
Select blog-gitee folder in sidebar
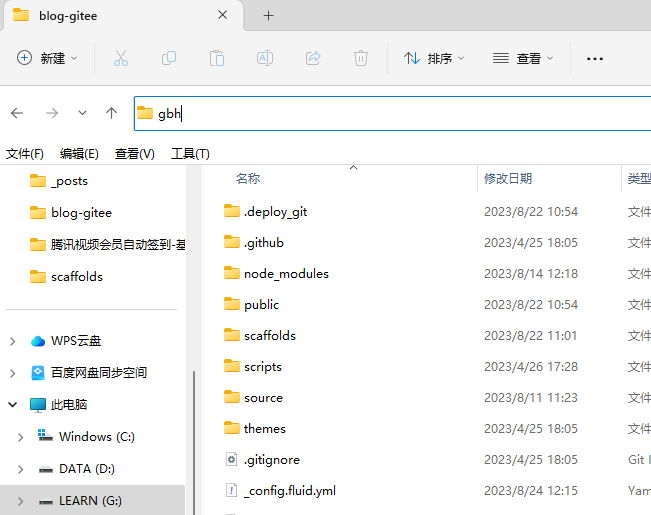click(71, 213)
